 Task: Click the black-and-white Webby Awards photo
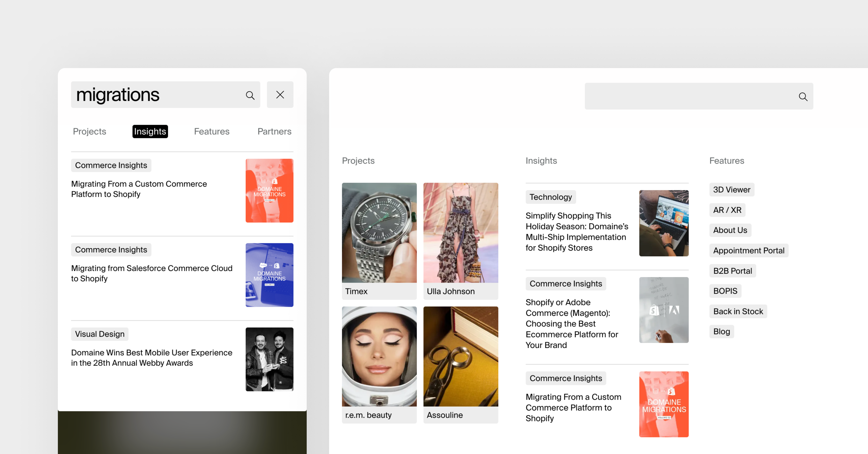pyautogui.click(x=269, y=359)
